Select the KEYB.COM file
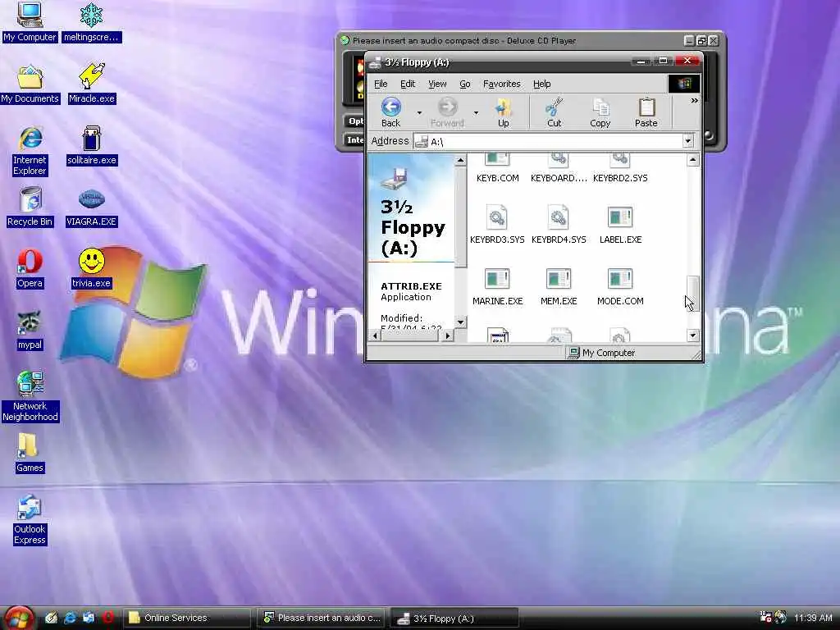This screenshot has height=630, width=840. pyautogui.click(x=497, y=169)
